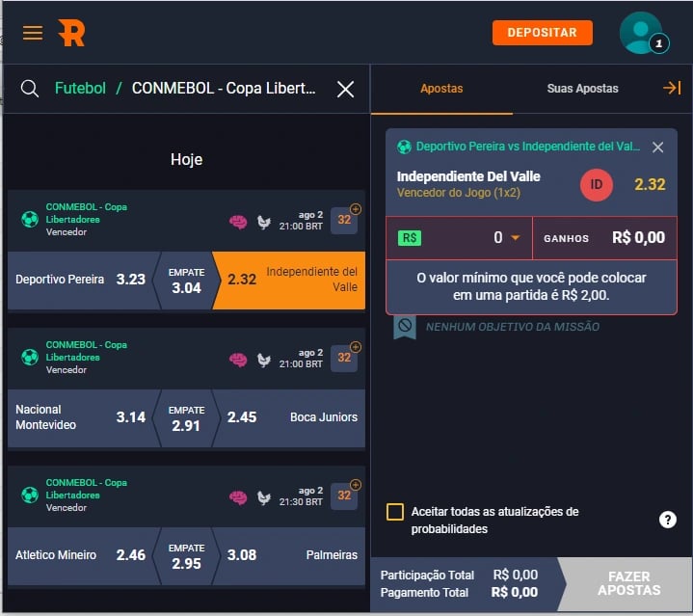
Task: Collapse bet slip with arrow icon
Action: [672, 88]
